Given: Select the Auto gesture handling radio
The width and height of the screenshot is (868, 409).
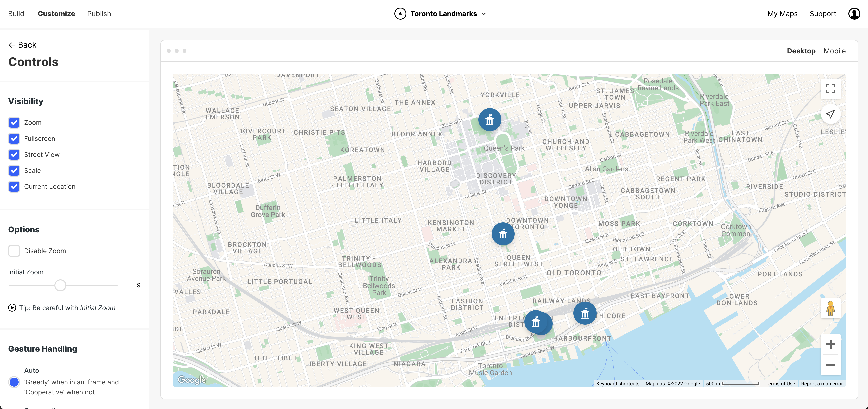Looking at the screenshot, I should point(14,382).
